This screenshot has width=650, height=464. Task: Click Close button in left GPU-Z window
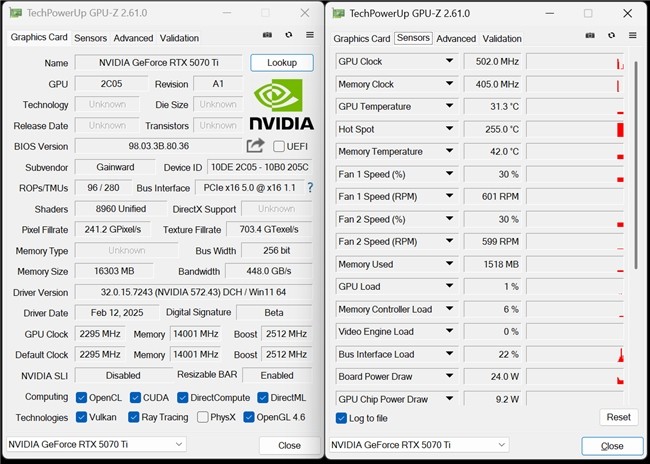pos(289,445)
